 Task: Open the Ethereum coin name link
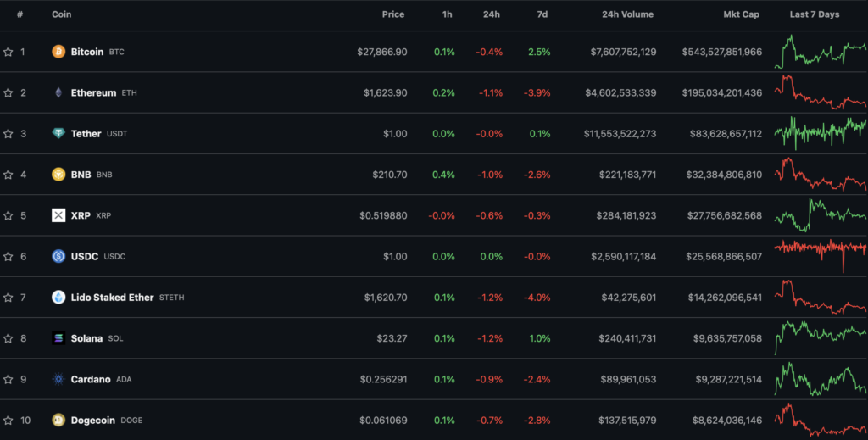93,92
